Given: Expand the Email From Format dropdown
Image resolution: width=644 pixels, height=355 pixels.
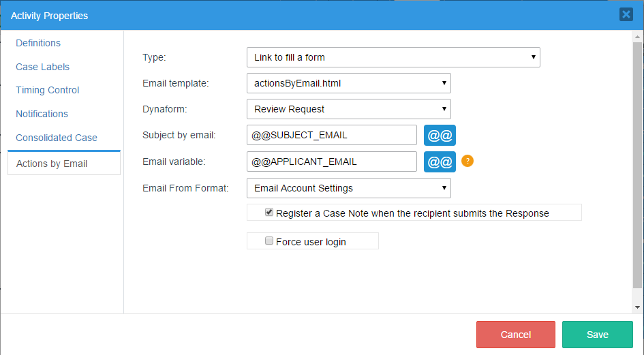Looking at the screenshot, I should [348, 188].
